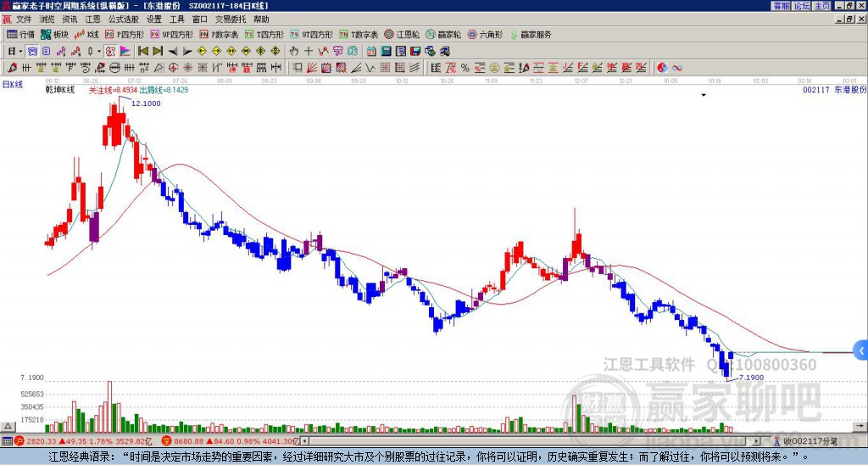Open the T四方形 tool

click(264, 34)
